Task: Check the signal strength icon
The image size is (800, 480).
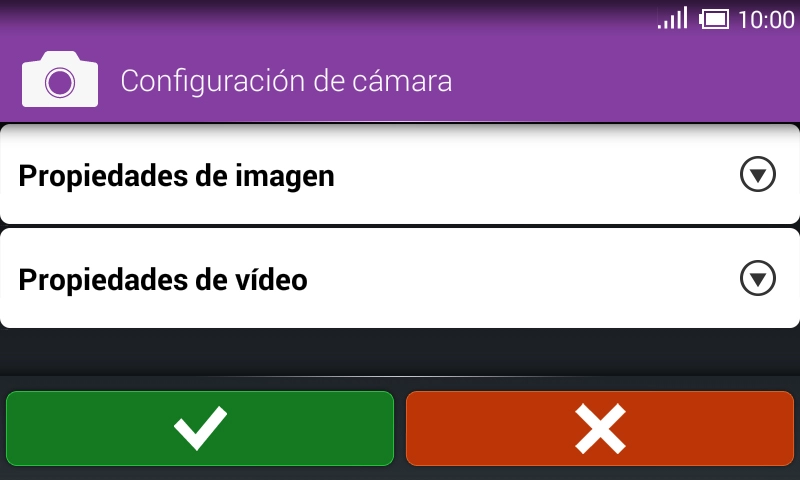Action: (x=672, y=18)
